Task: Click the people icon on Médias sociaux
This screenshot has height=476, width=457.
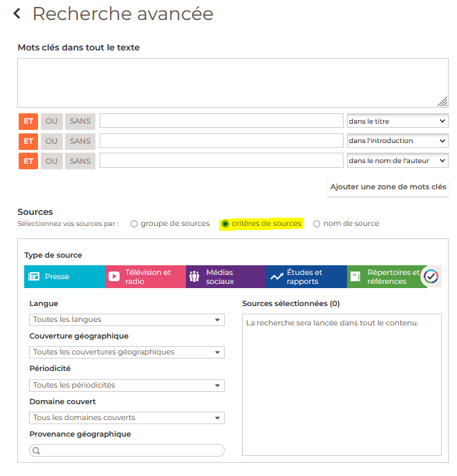Action: point(194,276)
